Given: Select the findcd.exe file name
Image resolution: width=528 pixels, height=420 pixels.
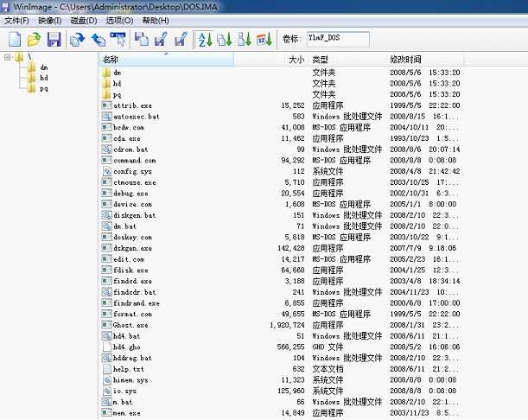Looking at the screenshot, I should point(132,281).
